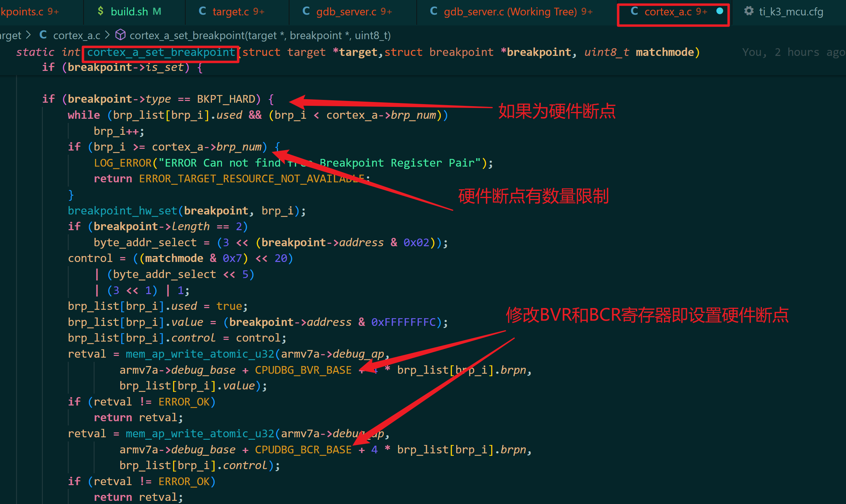Click the 'You, 2 hours ago' blame annotation
846x504 pixels.
point(794,52)
